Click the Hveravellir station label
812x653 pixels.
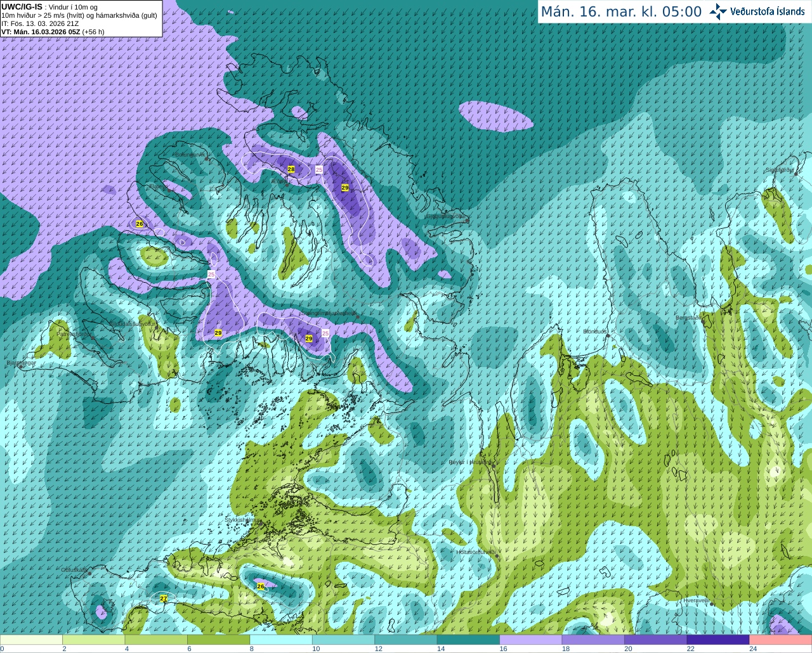click(696, 600)
